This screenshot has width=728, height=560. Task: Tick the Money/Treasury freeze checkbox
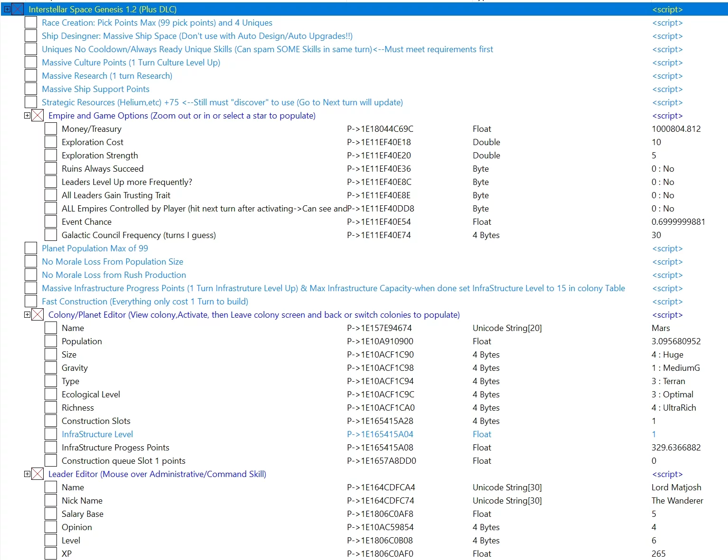51,129
